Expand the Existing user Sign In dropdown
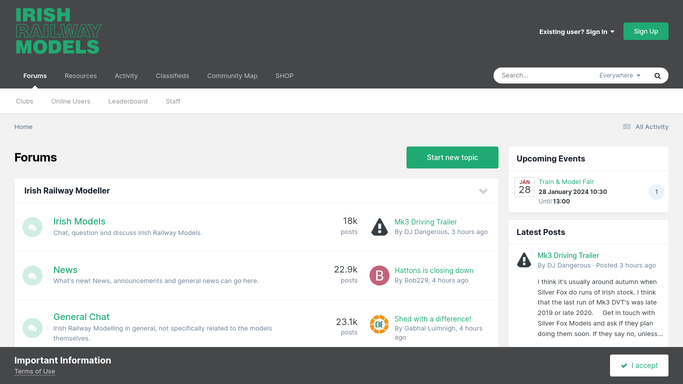683x384 pixels. [577, 32]
